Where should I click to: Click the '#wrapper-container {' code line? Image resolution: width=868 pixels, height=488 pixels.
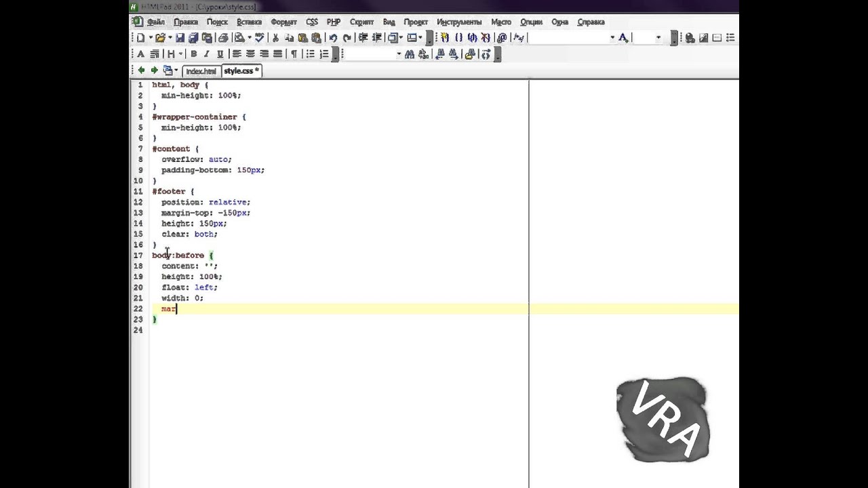point(199,117)
